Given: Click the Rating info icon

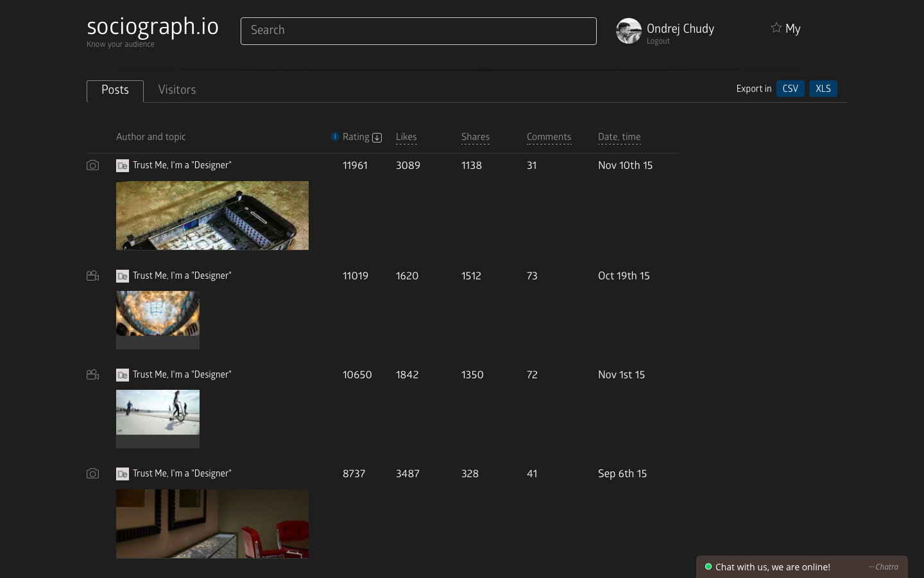Looking at the screenshot, I should point(335,137).
